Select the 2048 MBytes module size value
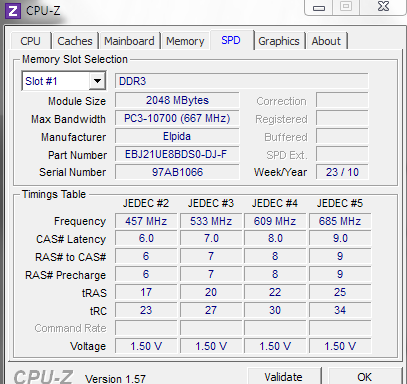Screen dimensions: 407x384 [x=177, y=100]
